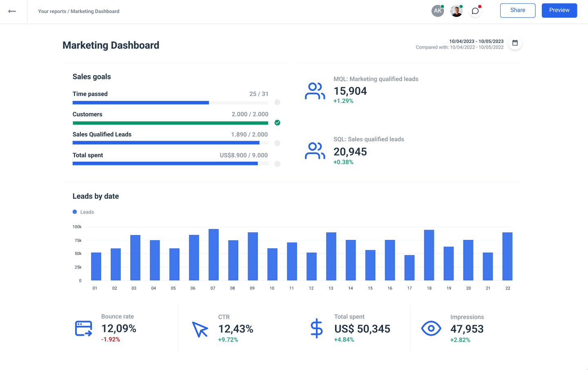Click the Preview button
The width and height of the screenshot is (588, 370).
coord(559,10)
